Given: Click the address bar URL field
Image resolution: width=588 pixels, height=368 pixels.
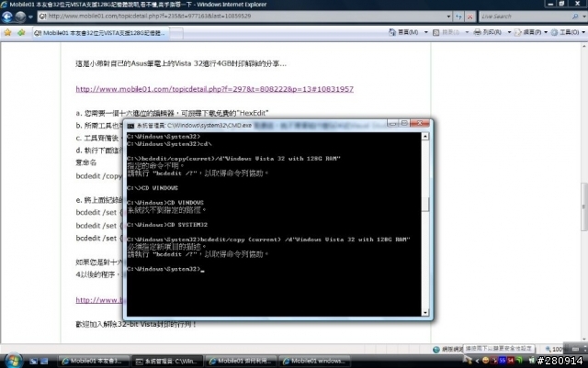Looking at the screenshot, I should (x=242, y=17).
